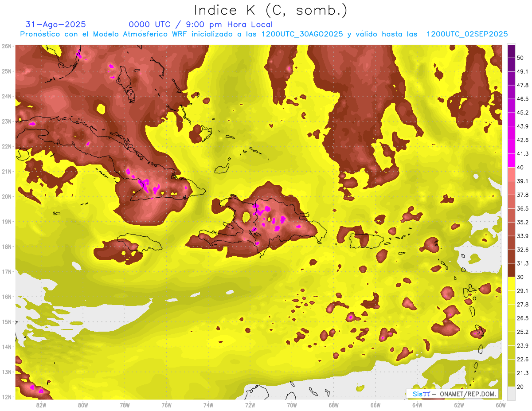This screenshot has width=532, height=411.
Task: Click the '42.6' legend value
Action: coord(523,140)
